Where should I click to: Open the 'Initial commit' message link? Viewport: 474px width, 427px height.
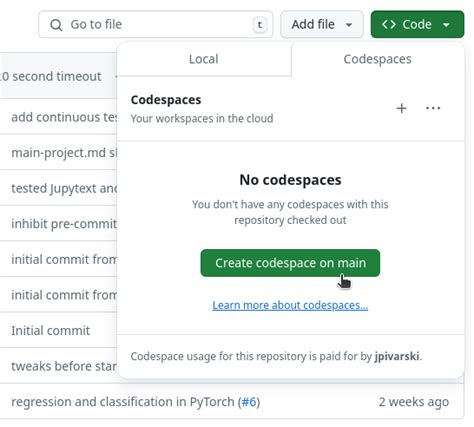(x=51, y=331)
